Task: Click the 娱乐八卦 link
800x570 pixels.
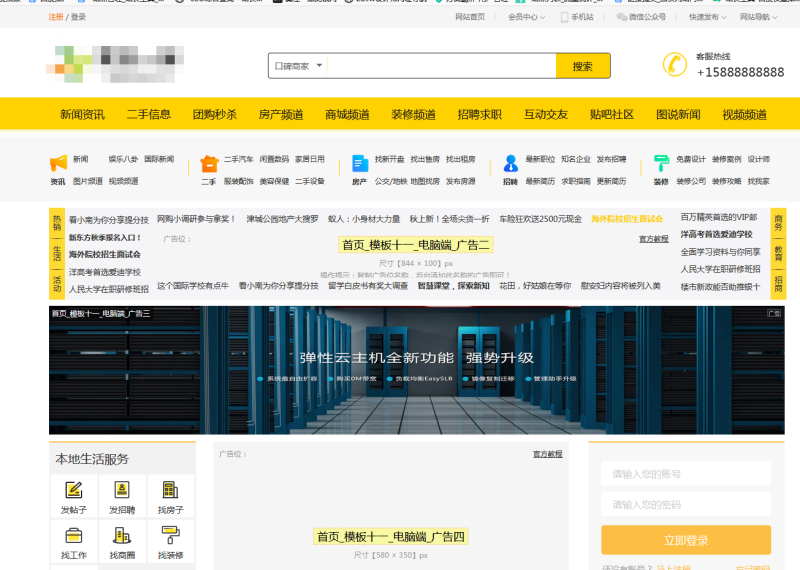Action: click(x=123, y=159)
